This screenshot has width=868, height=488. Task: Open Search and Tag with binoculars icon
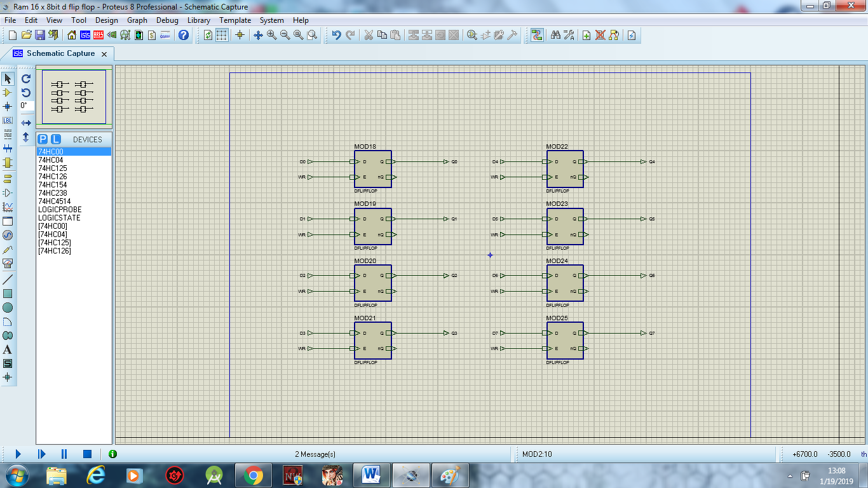tap(555, 35)
